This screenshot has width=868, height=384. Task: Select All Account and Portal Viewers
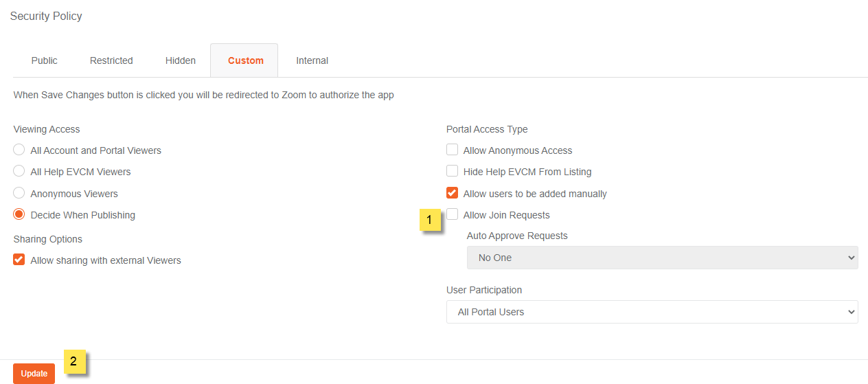pyautogui.click(x=19, y=150)
